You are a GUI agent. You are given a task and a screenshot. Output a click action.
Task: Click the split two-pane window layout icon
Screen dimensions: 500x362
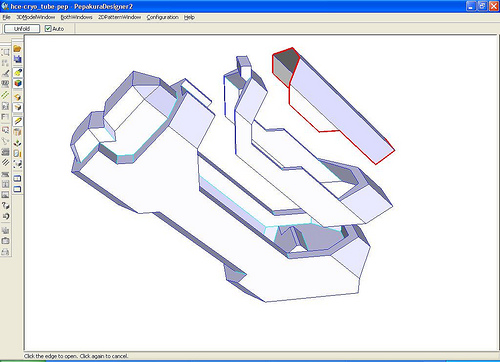pyautogui.click(x=18, y=178)
